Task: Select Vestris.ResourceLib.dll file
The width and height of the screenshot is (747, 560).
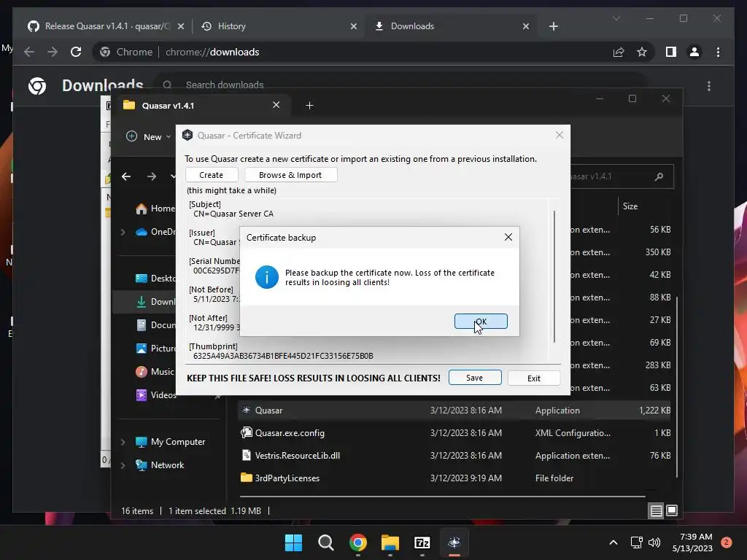Action: click(454, 455)
